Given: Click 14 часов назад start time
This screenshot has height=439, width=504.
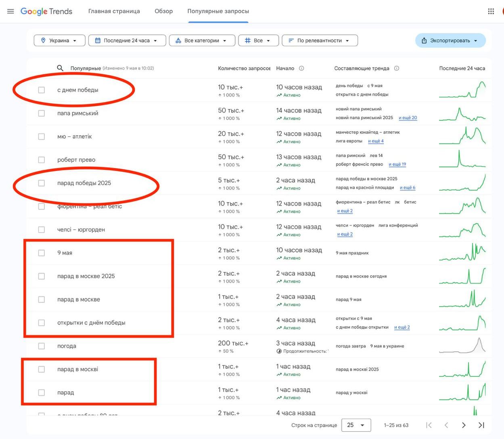Looking at the screenshot, I should coord(299,111).
